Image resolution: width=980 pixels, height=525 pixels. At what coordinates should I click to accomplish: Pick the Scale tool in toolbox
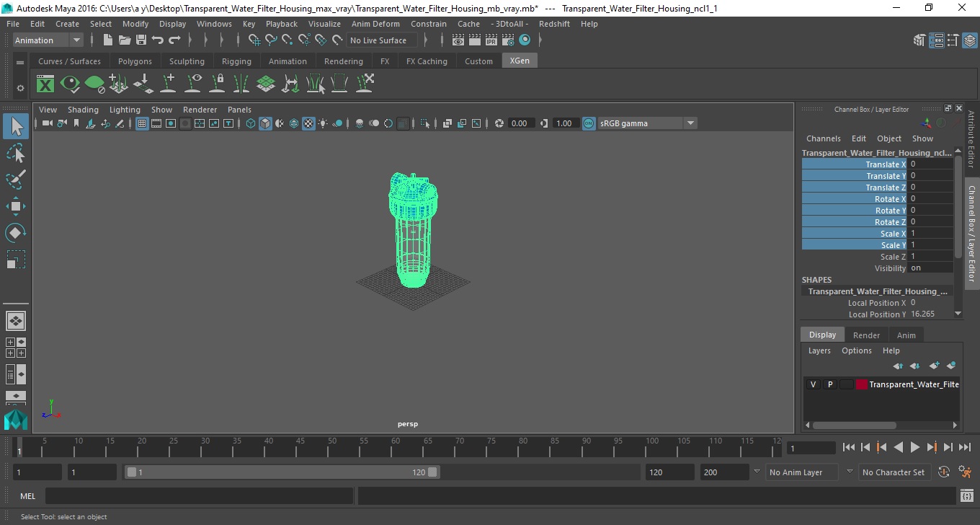tap(16, 260)
